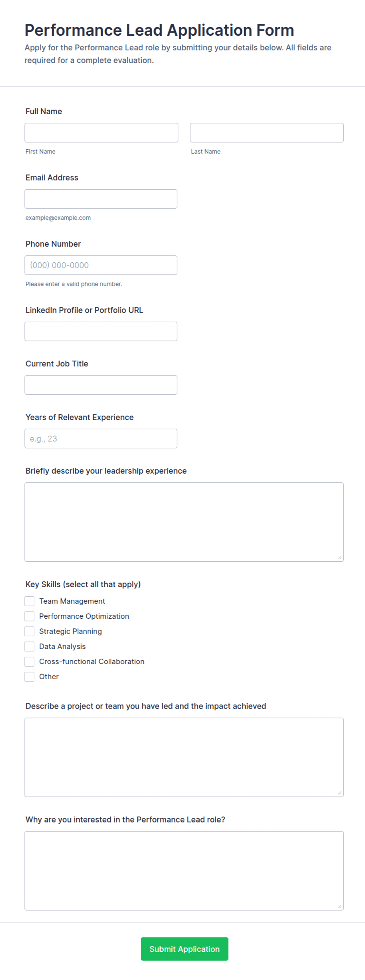Enable the Performance Optimization skill checkbox
Screen dimensions: 365x980
(29, 616)
